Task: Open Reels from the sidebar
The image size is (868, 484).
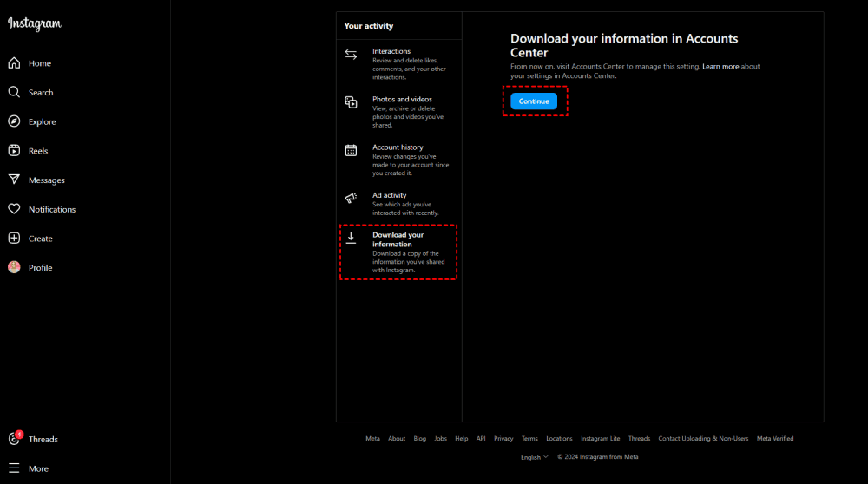Action: click(x=38, y=151)
